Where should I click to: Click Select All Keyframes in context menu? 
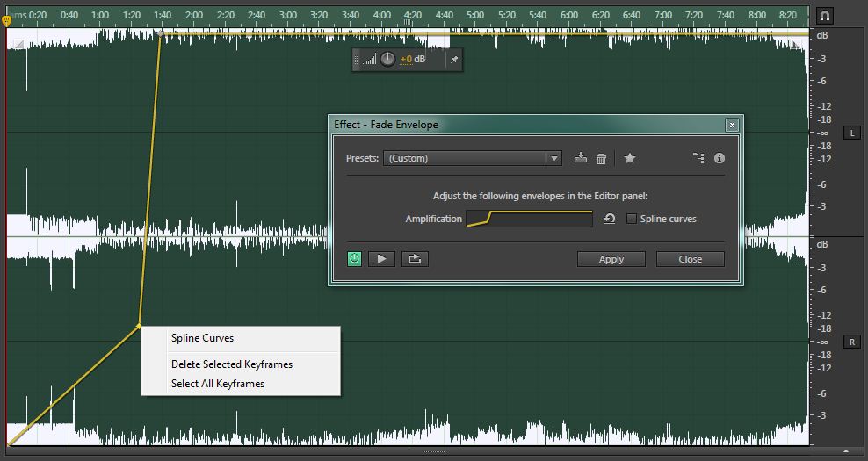[x=217, y=384]
